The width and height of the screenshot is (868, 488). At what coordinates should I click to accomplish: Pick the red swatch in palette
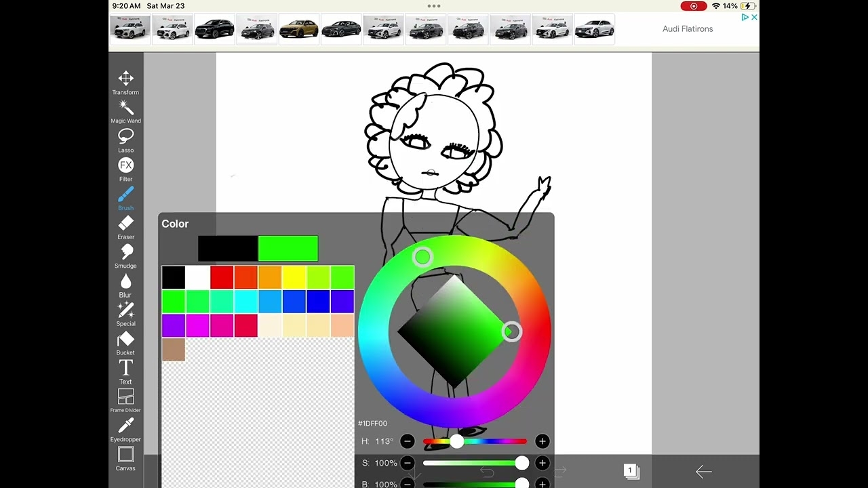click(222, 277)
